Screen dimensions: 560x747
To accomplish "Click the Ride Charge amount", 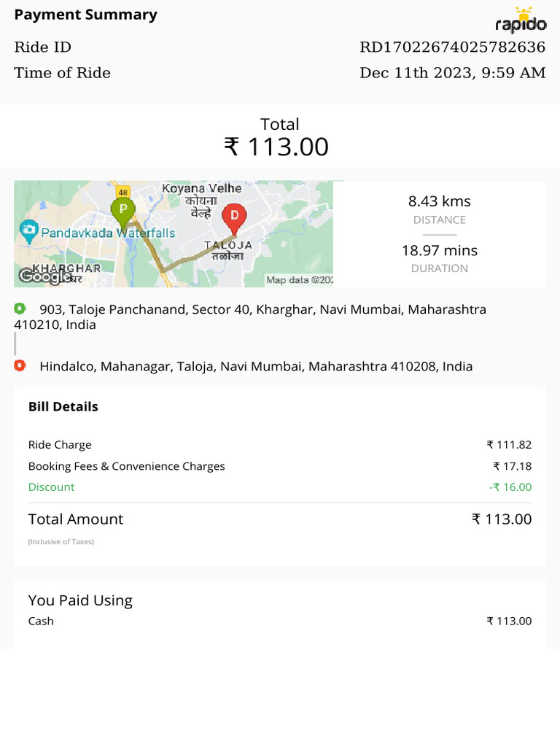I will coord(509,445).
